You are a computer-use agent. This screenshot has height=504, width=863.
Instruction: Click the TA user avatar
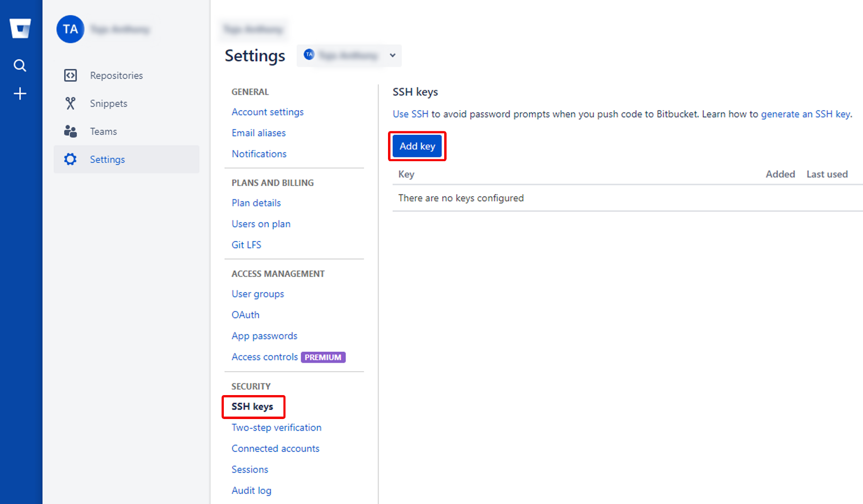click(70, 29)
